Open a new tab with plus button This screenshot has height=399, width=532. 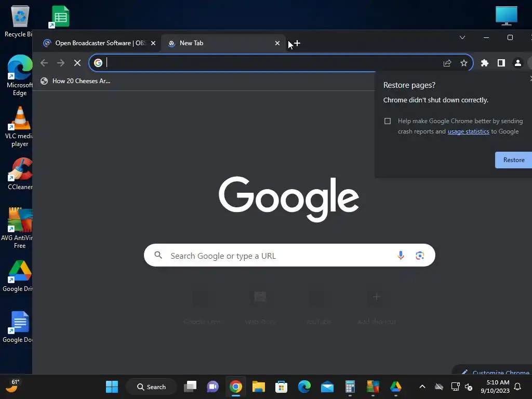(297, 43)
